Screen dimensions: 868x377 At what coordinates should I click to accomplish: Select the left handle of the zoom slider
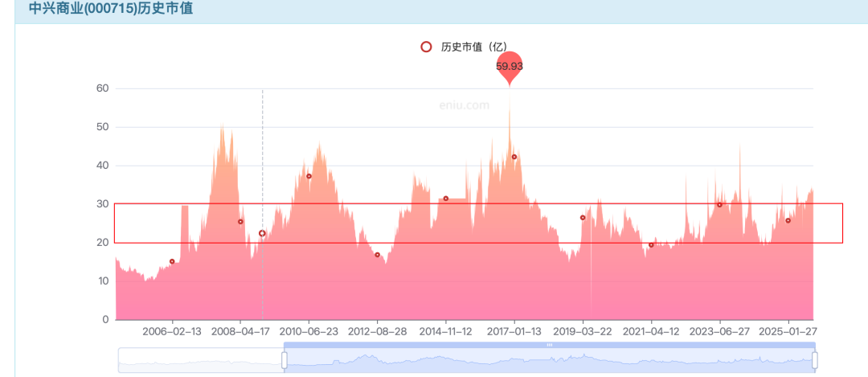click(x=285, y=360)
